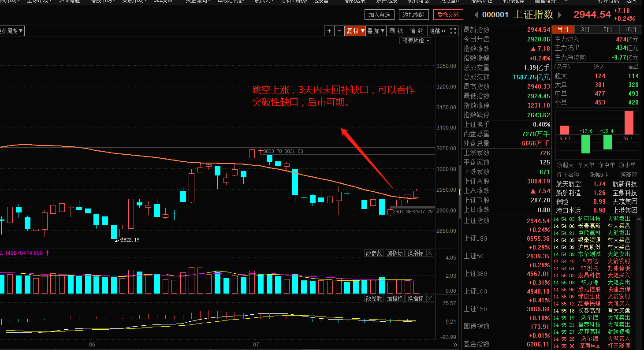
Task: Select 上证50 index row
Action: (x=506, y=260)
